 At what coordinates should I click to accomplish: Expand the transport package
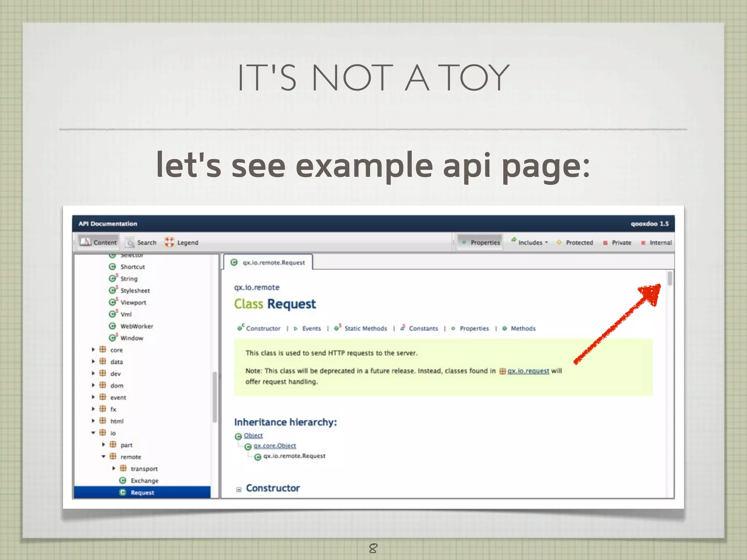113,468
